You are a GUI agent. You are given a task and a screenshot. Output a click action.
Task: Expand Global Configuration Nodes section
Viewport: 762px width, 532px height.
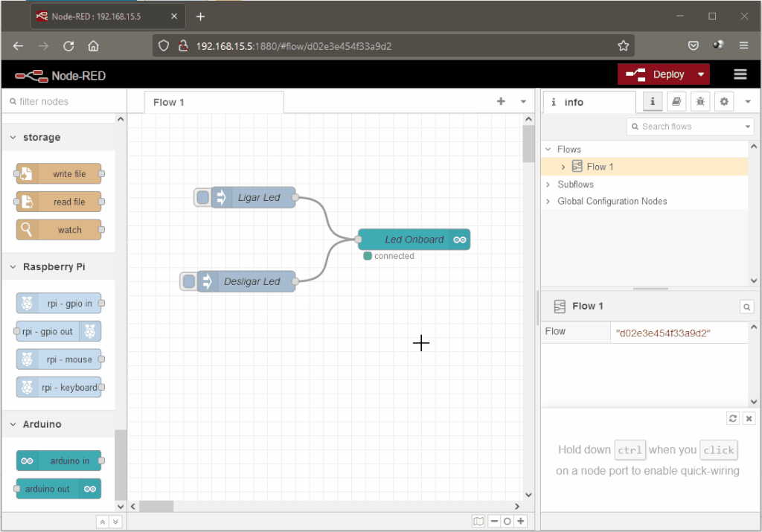point(548,201)
